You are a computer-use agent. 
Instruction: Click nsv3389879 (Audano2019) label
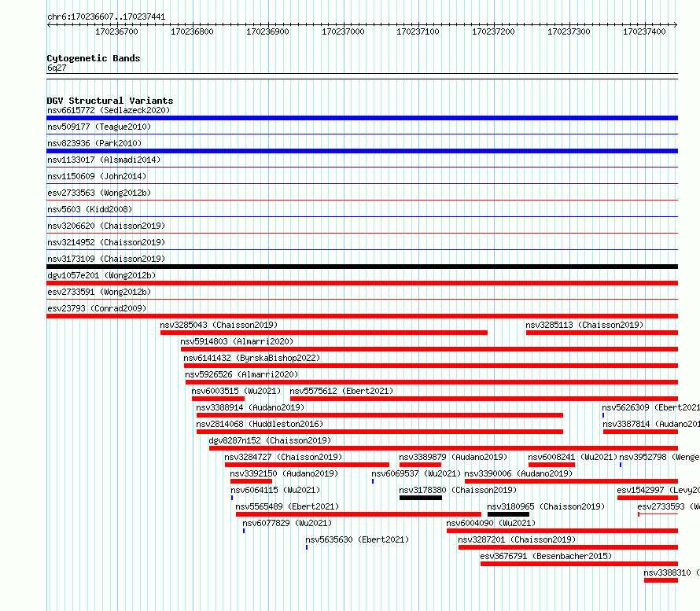click(453, 457)
